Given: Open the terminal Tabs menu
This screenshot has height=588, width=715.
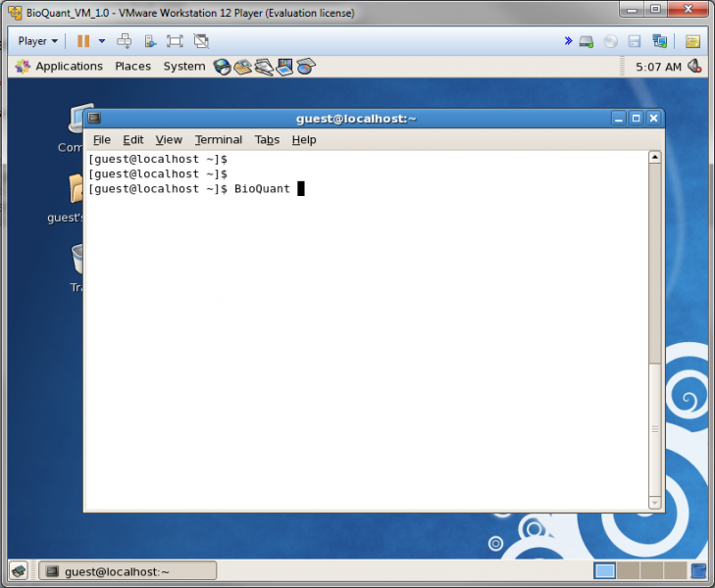Looking at the screenshot, I should (x=267, y=140).
